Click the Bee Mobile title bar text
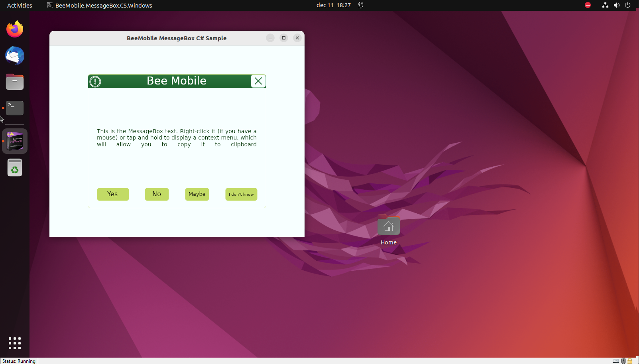Image resolution: width=639 pixels, height=364 pixels. pyautogui.click(x=177, y=81)
